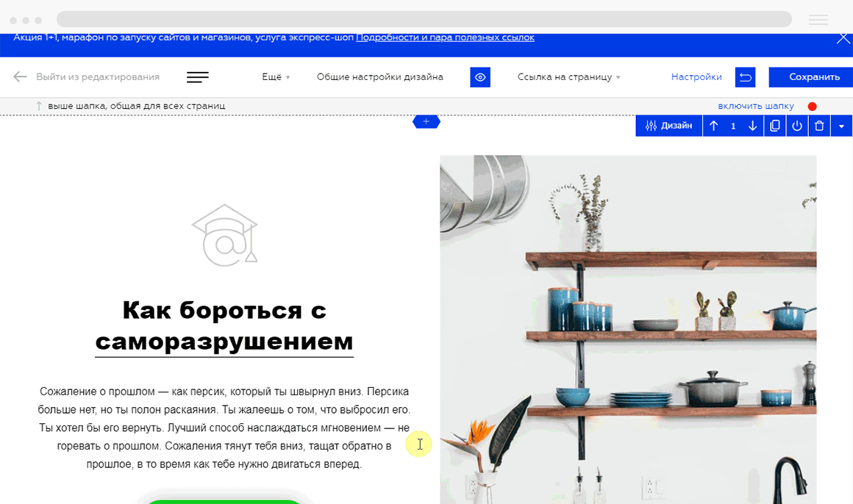Duplicate block with copy icon
Image resolution: width=853 pixels, height=504 pixels.
coord(774,126)
